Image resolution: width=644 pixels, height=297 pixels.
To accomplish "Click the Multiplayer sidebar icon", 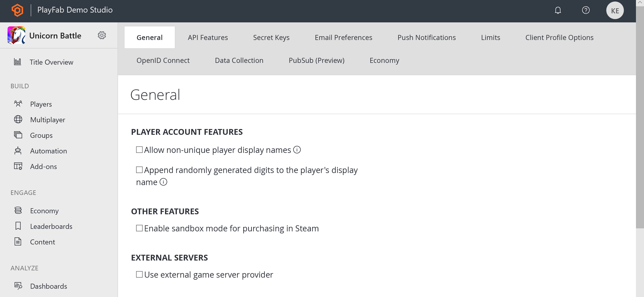I will (18, 119).
